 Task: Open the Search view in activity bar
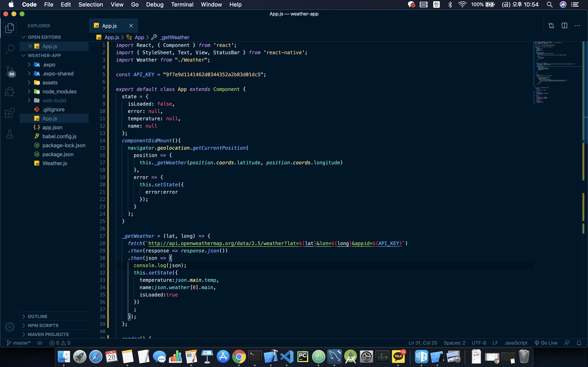10,49
